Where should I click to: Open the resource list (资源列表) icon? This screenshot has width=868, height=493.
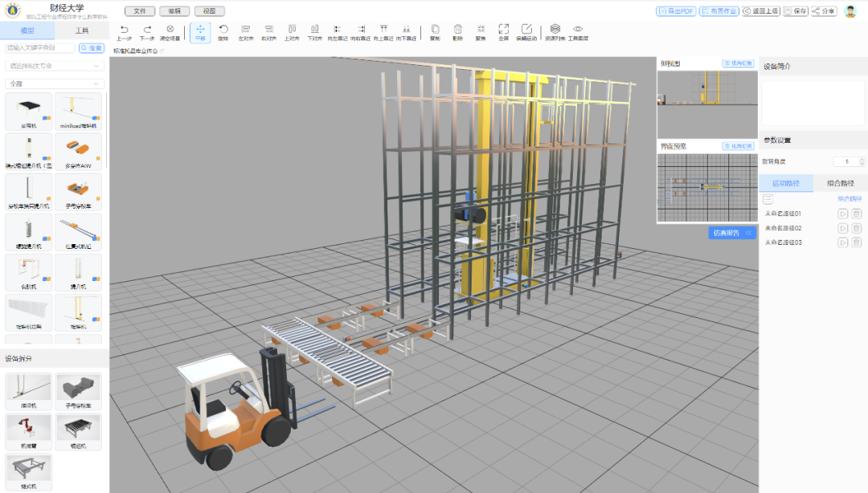(x=555, y=29)
